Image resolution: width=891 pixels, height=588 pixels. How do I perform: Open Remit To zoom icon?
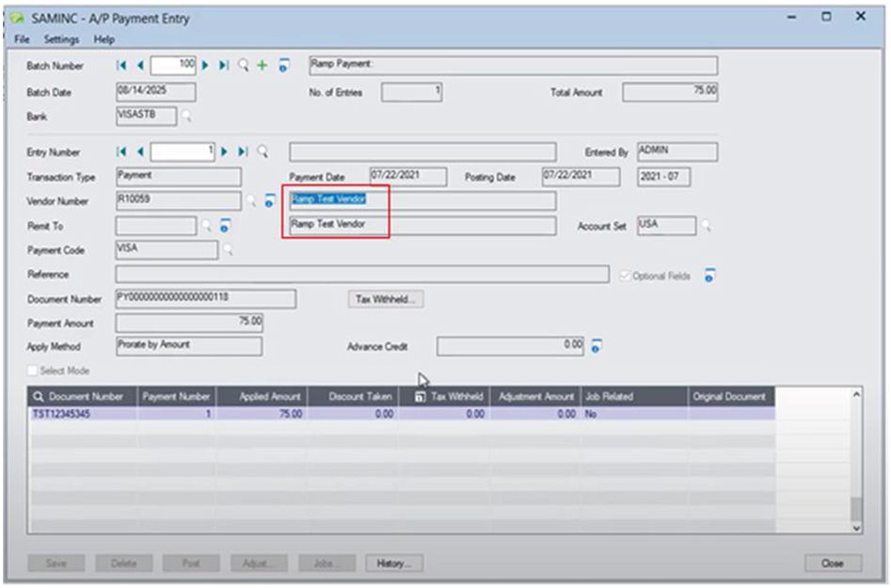225,226
